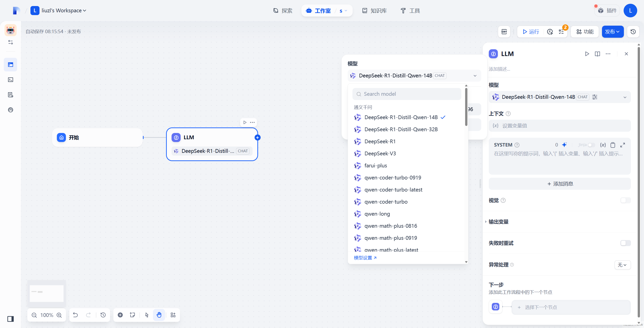Image resolution: width=644 pixels, height=328 pixels.
Task: Open the 发布 publish dropdown
Action: coord(613,32)
